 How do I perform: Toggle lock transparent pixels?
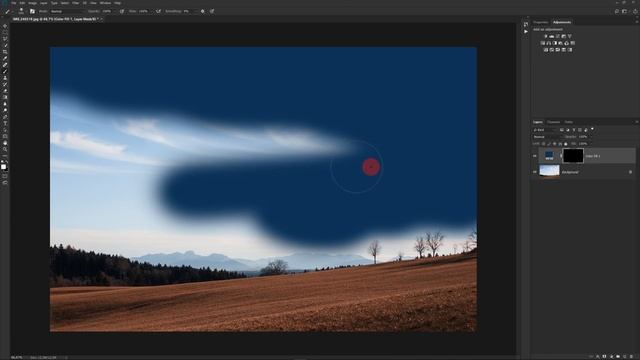pyautogui.click(x=543, y=144)
